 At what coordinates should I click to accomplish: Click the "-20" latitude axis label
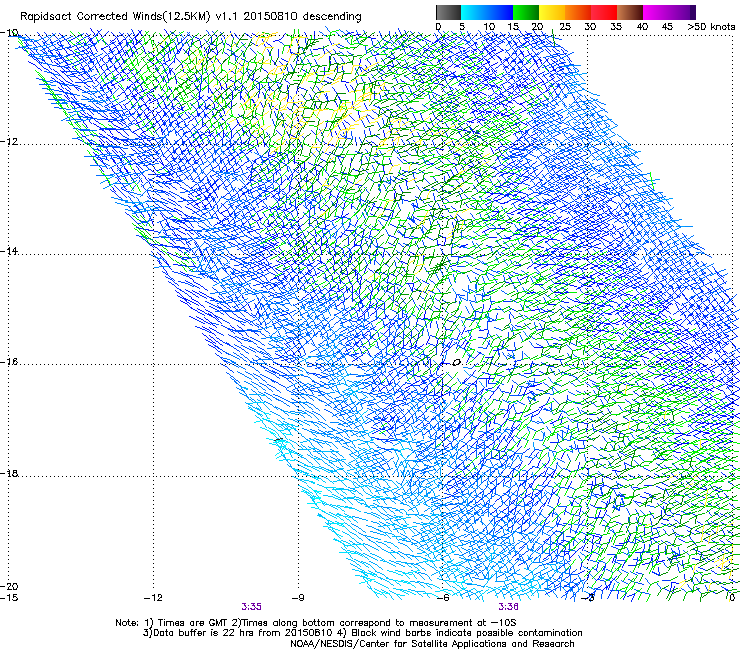[x=9, y=586]
